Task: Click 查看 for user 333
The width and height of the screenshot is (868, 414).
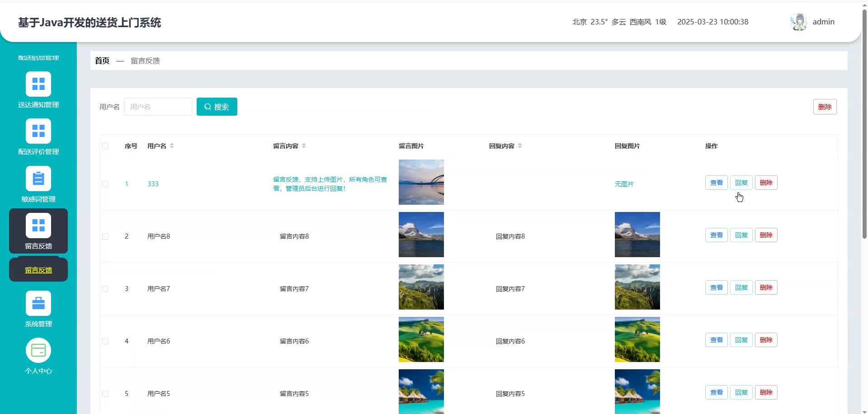Action: coord(717,183)
